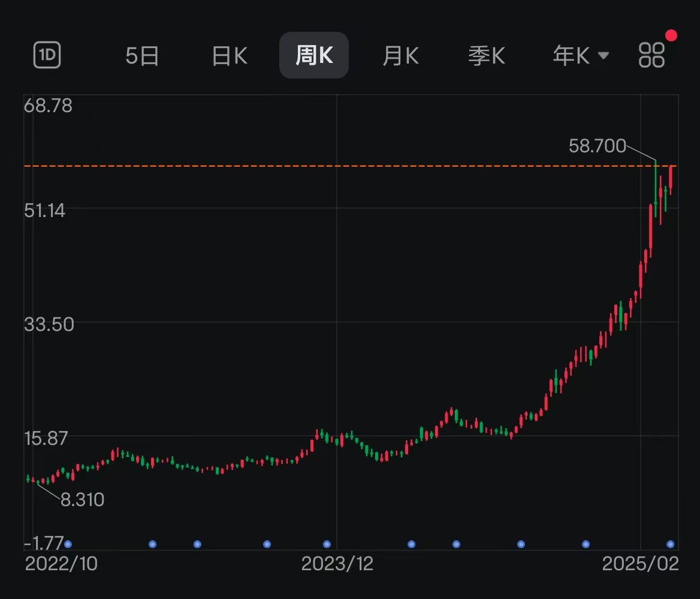This screenshot has height=599, width=700.
Task: Click the 2025/02 date label
Action: 640,564
